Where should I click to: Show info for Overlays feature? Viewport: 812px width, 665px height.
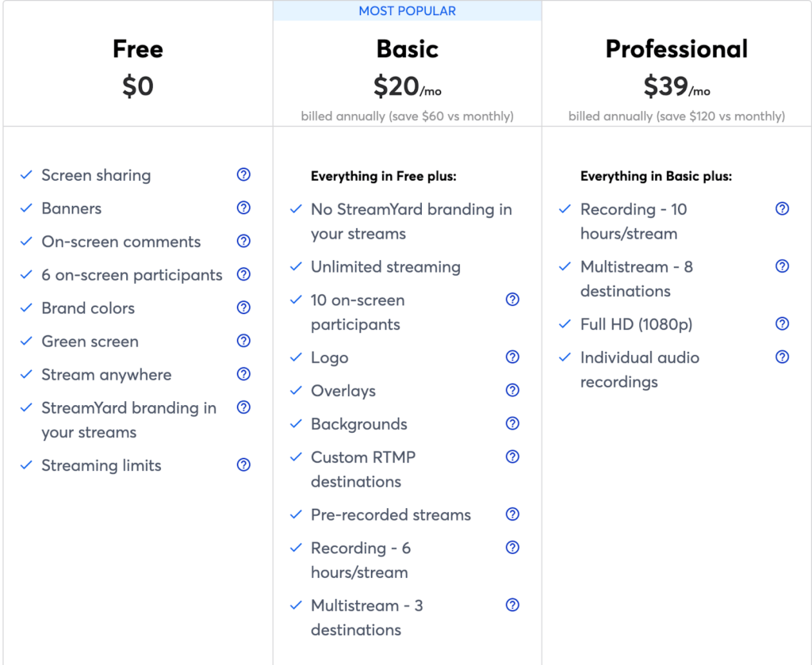coord(513,390)
